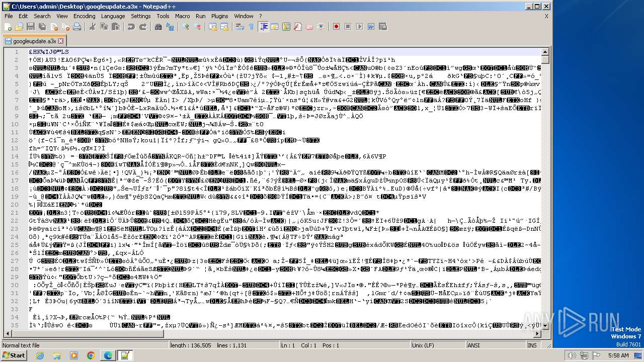Open the Macro menu

point(183,16)
